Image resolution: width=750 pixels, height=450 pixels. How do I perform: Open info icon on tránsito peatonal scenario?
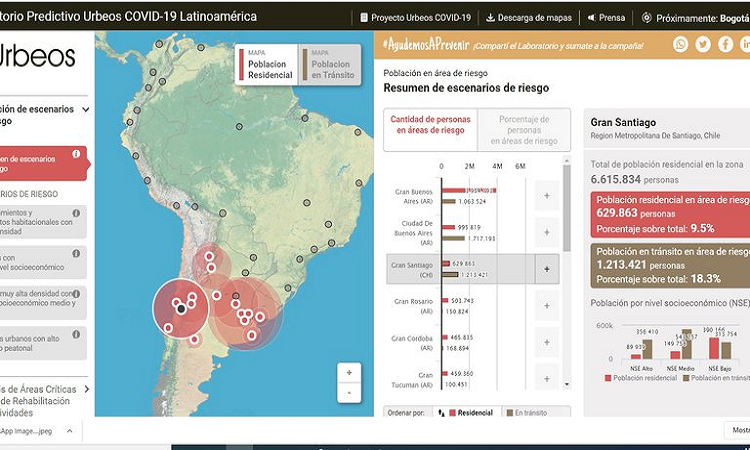[x=76, y=334]
